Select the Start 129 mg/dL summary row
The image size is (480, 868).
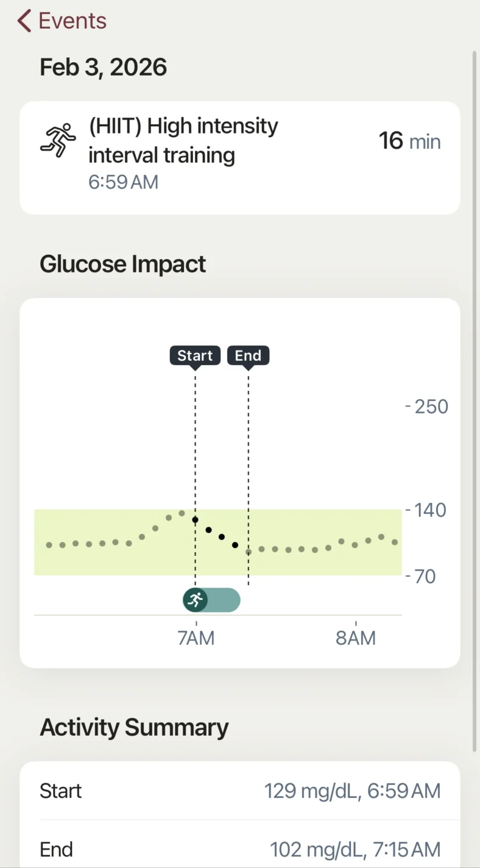[x=239, y=791]
